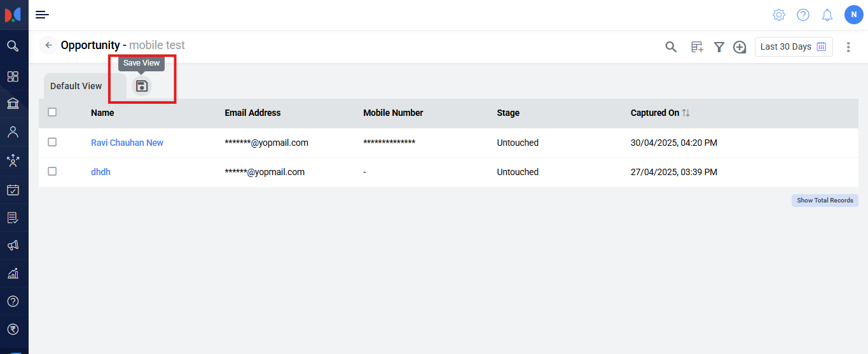Tick the checkbox for dhdh row
The width and height of the screenshot is (868, 354).
click(52, 171)
